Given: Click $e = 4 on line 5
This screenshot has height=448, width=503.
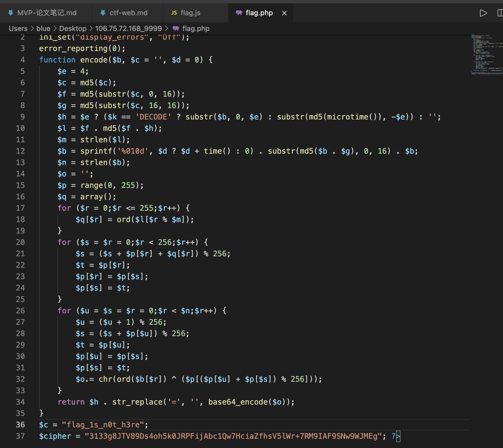Looking at the screenshot, I should 71,71.
